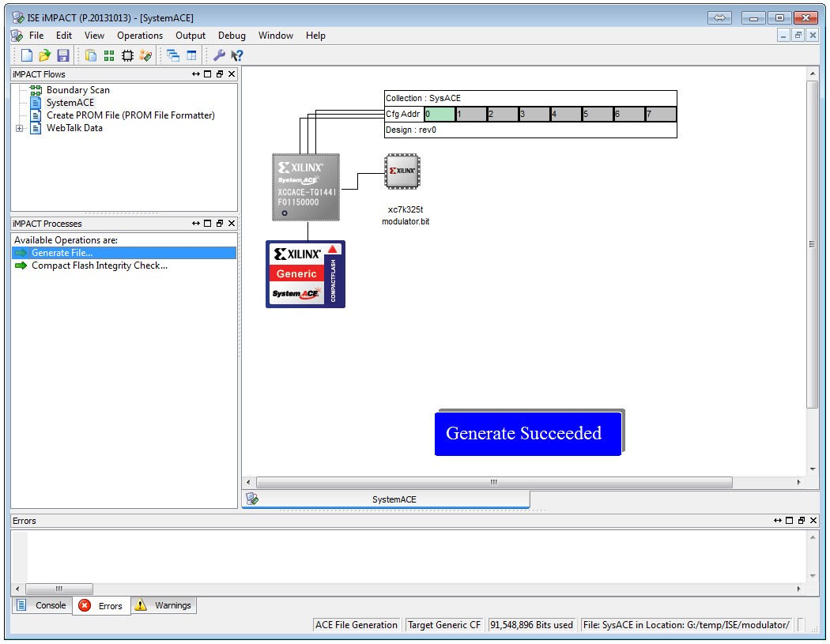Click the green arrow beside Compact Flash Integrity Check
This screenshot has width=830, height=644.
[x=21, y=266]
